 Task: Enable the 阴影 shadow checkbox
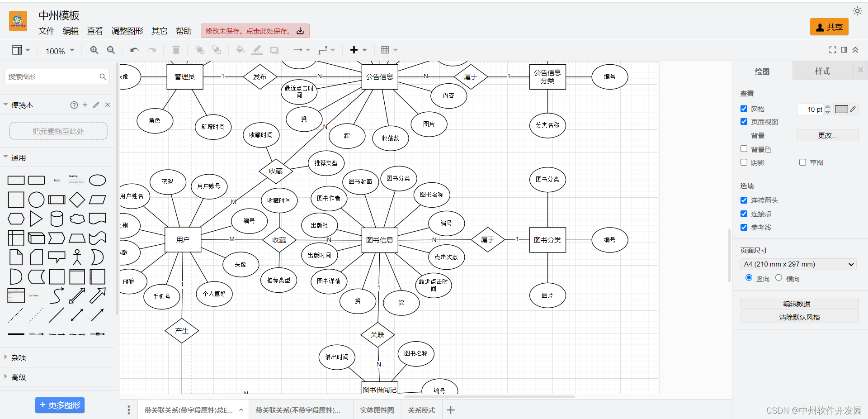point(744,162)
